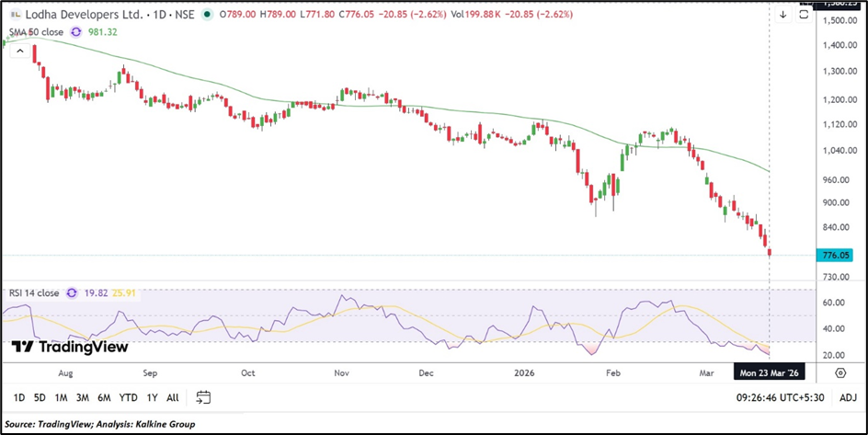This screenshot has height=435, width=868.
Task: Switch to 3M time range
Action: tap(83, 397)
